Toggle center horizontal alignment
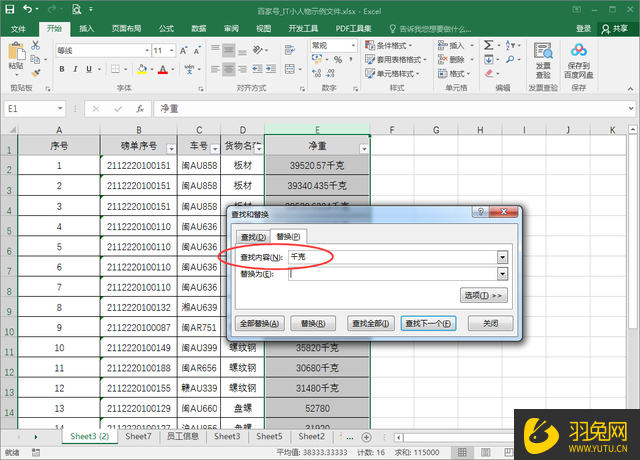The image size is (640, 460). [229, 69]
